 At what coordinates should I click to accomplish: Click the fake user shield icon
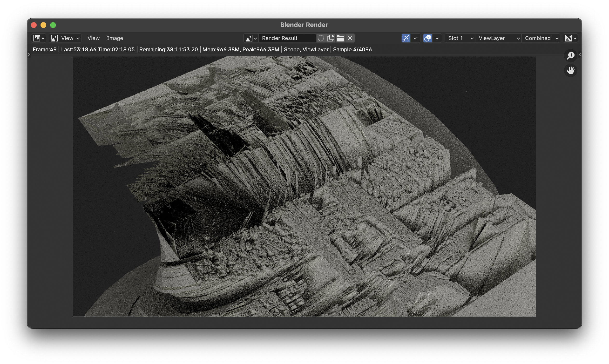tap(321, 38)
